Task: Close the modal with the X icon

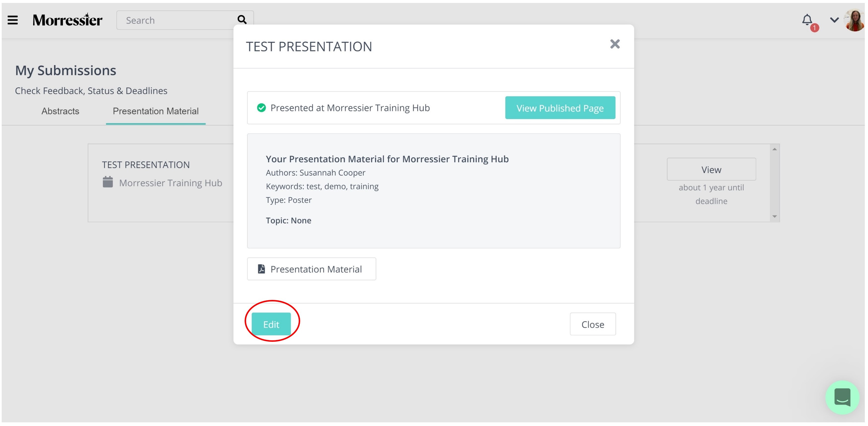Action: click(615, 44)
